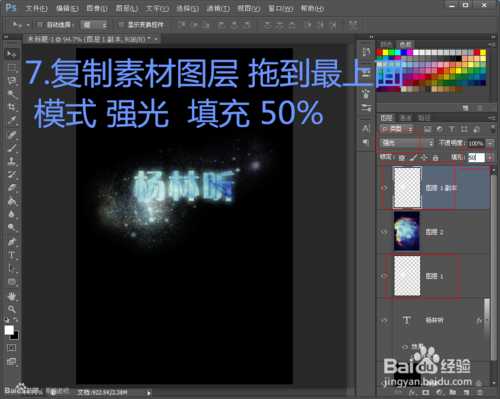Select the Quick Selection tool
This screenshot has height=399, width=500.
tap(12, 94)
